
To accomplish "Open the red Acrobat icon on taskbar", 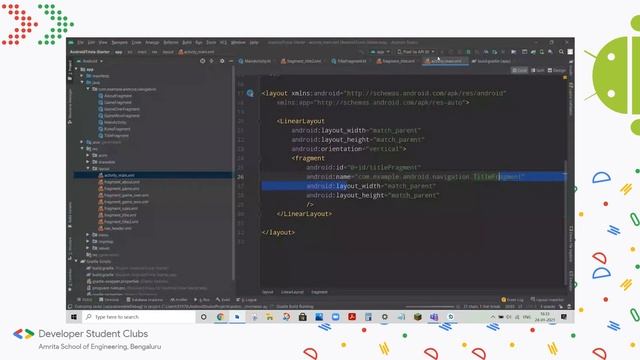I will click(352, 317).
